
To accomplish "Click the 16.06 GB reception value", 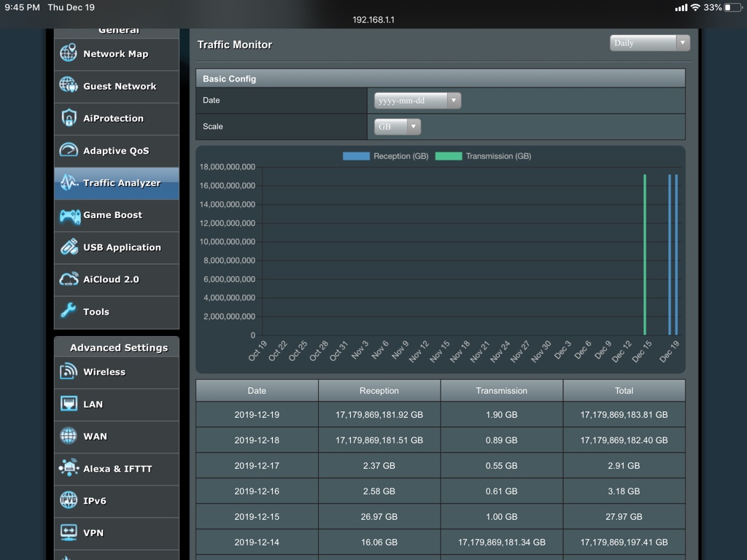I will pyautogui.click(x=379, y=542).
